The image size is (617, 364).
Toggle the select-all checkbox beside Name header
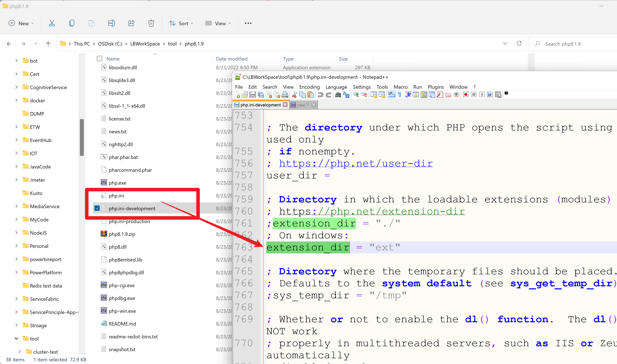coord(100,59)
